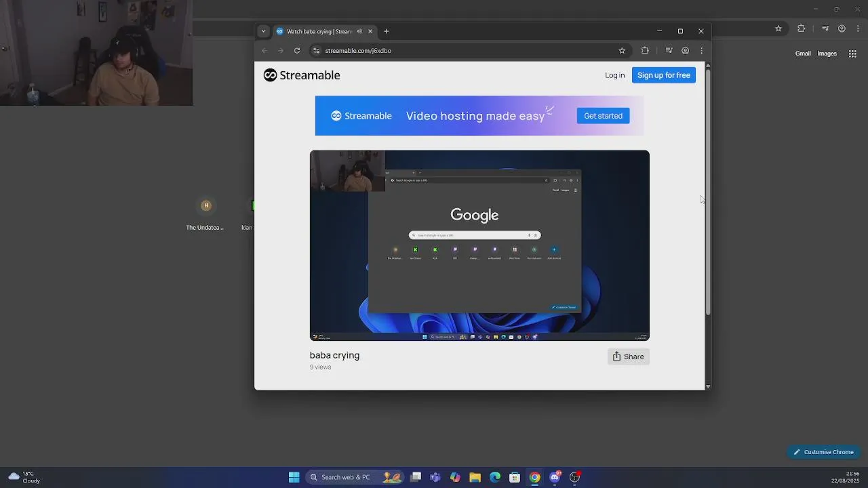
Task: Open Copilot from the taskbar
Action: [455, 477]
